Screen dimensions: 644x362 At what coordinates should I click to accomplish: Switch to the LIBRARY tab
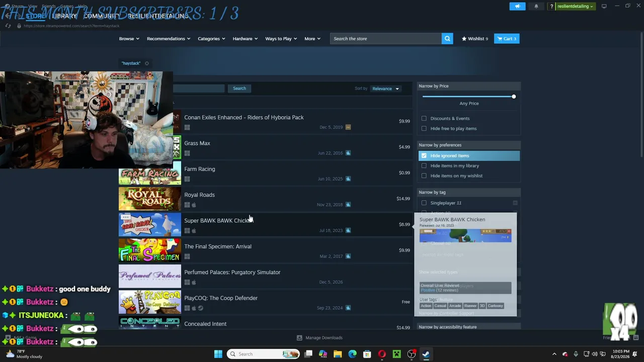(x=64, y=16)
